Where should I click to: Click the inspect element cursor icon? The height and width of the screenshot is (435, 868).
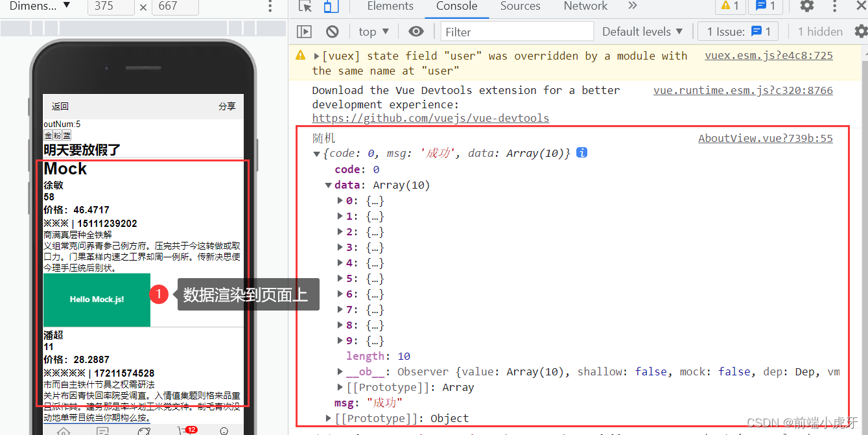306,6
